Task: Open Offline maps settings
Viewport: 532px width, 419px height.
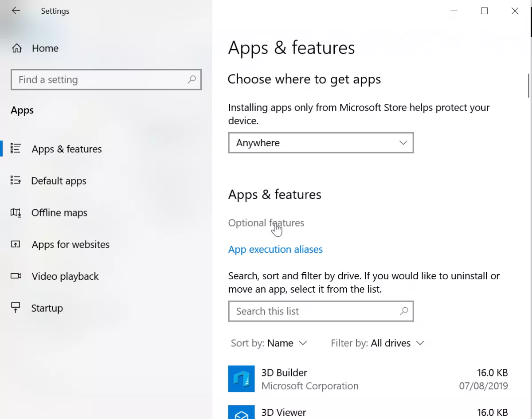Action: coord(59,213)
